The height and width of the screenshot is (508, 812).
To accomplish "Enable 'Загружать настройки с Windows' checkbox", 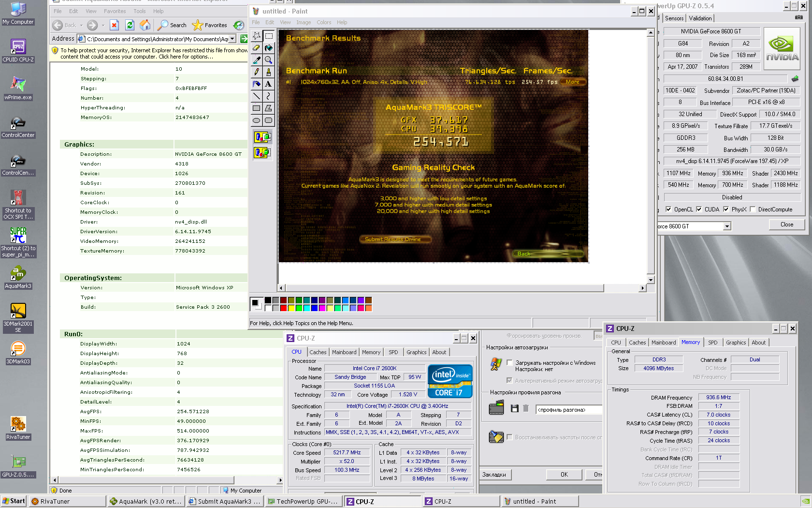I will click(509, 363).
